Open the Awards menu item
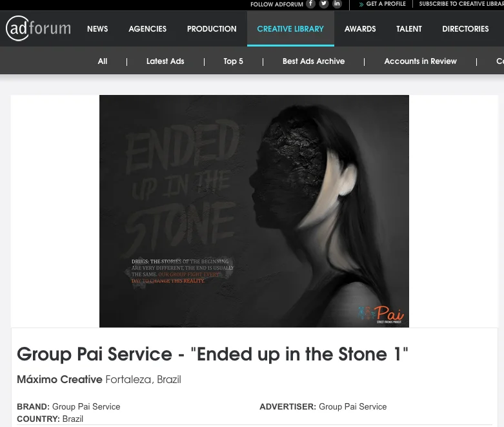504x427 pixels. (x=360, y=29)
